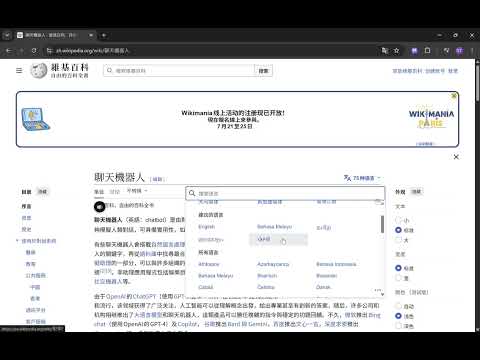
Task: Click the browser back arrow
Action: [9, 51]
